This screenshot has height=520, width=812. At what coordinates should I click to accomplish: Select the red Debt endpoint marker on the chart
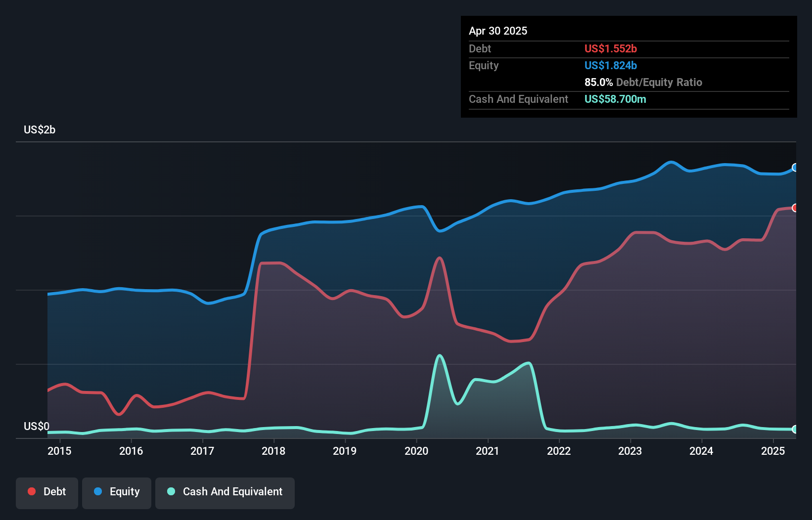click(x=795, y=208)
